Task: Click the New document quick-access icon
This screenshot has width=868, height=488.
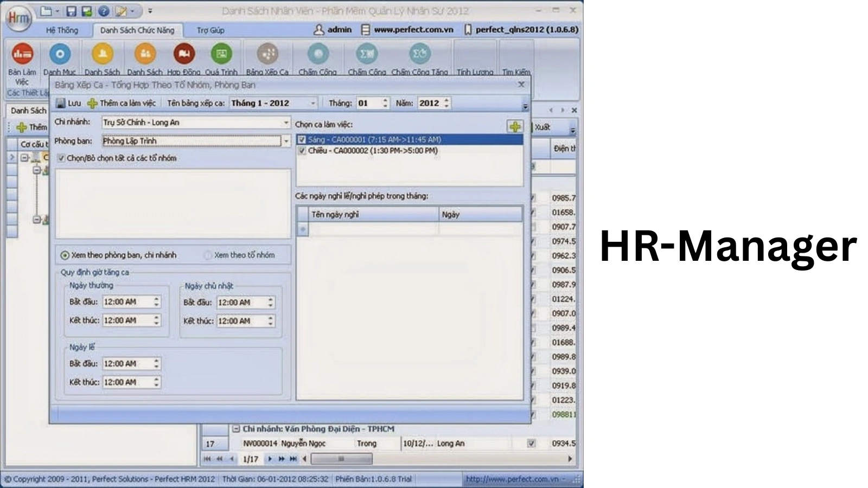Action: coord(47,11)
